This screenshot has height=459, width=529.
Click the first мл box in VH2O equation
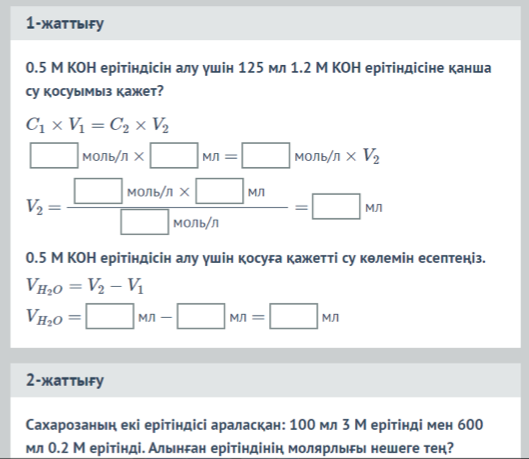click(x=110, y=316)
